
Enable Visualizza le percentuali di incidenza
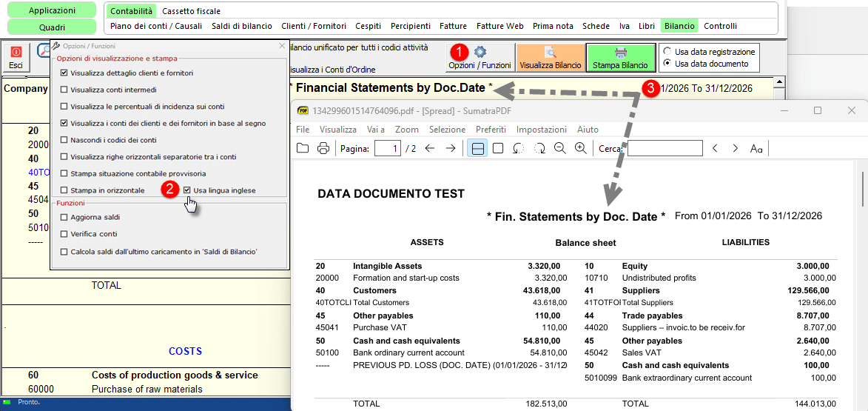pos(64,106)
